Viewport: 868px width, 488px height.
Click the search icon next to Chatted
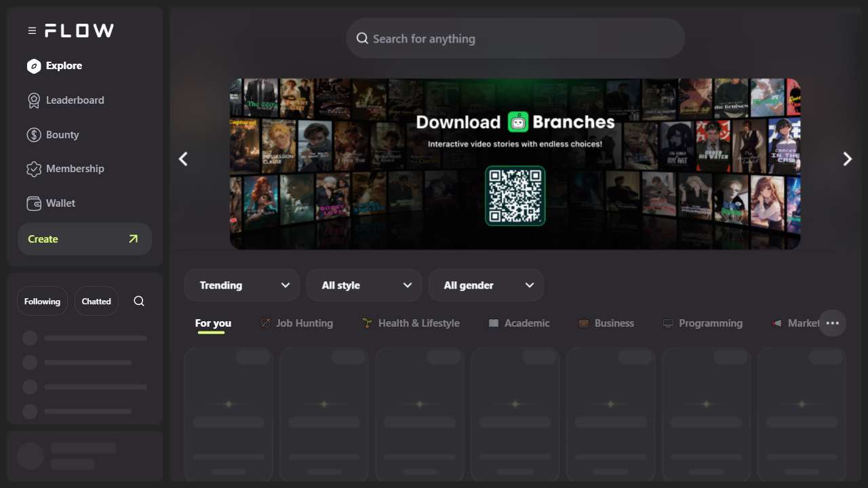coord(139,302)
